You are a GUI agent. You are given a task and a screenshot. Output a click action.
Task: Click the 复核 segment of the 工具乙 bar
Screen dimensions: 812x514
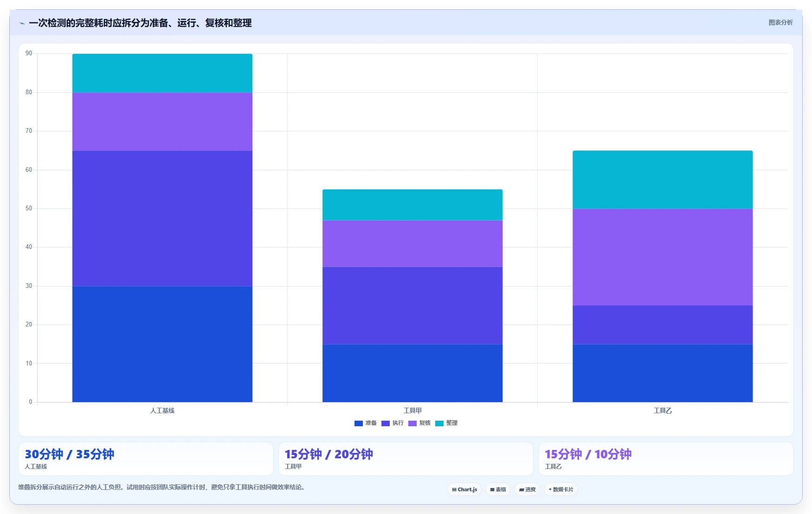[x=663, y=257]
